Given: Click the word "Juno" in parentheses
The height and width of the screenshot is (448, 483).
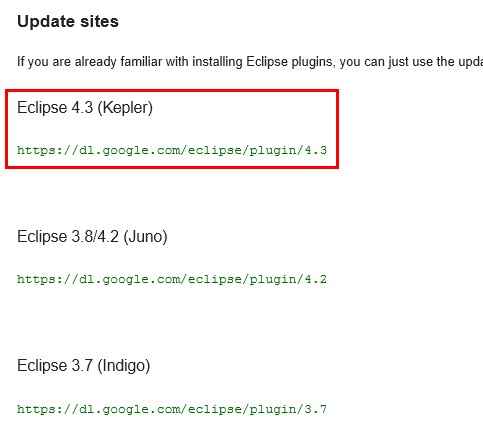Looking at the screenshot, I should [x=145, y=237].
